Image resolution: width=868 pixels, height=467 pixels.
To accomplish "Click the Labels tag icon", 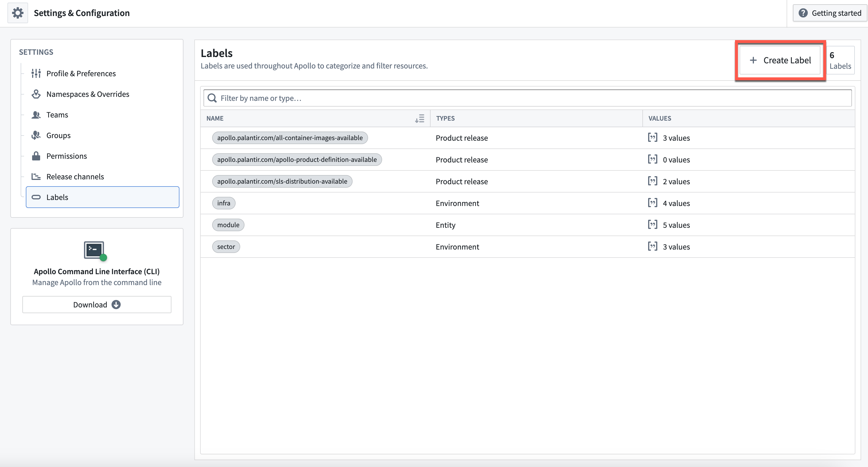I will coord(36,197).
